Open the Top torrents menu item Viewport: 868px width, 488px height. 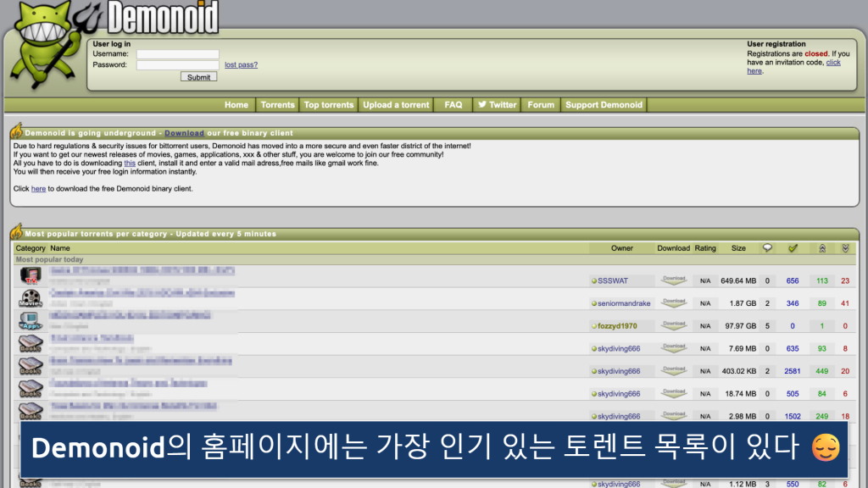point(328,105)
